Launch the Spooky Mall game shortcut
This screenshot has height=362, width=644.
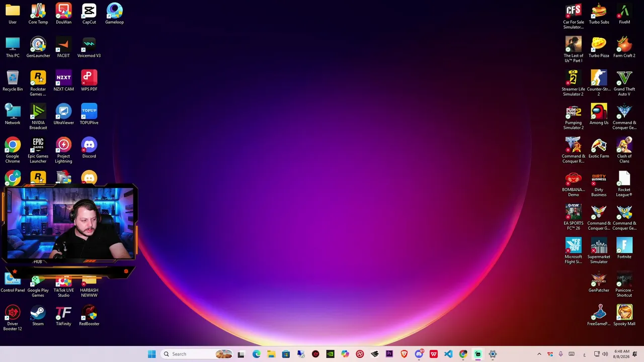click(624, 315)
